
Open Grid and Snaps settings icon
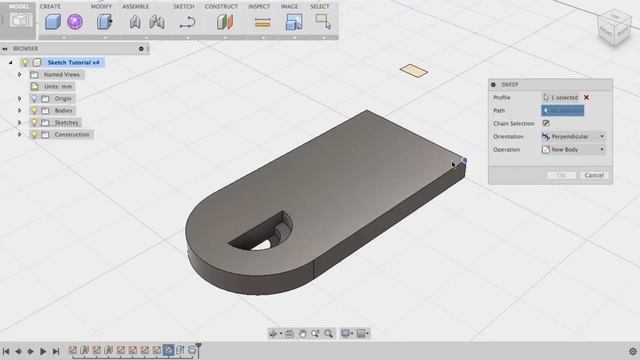[362, 334]
